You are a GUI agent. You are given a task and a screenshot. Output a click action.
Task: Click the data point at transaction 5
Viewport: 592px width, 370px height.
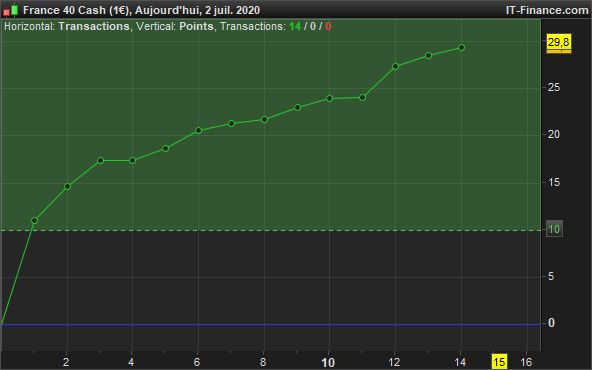point(165,149)
